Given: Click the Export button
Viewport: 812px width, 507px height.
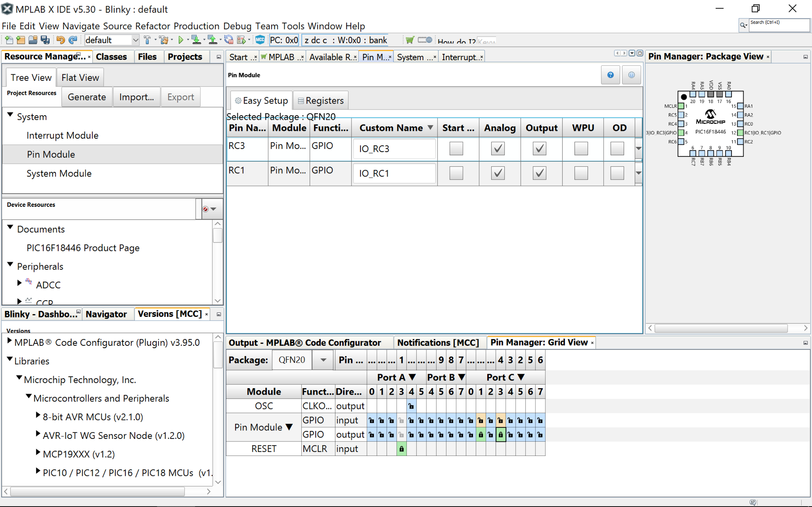Looking at the screenshot, I should (x=181, y=97).
